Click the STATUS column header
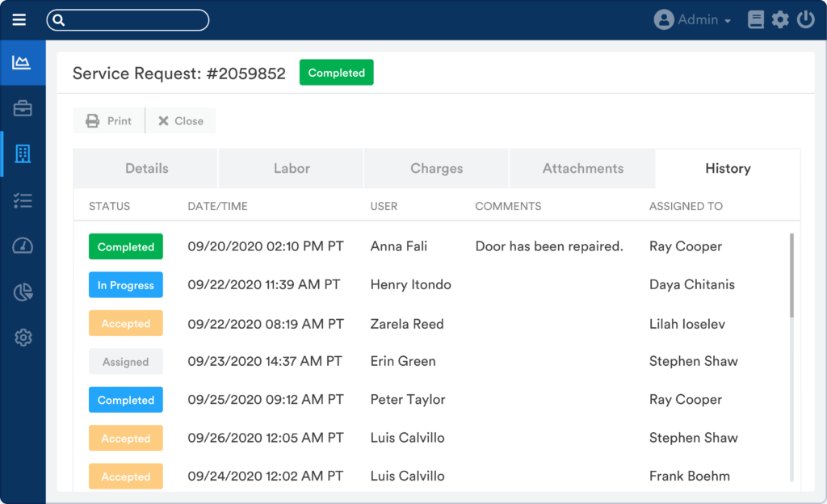 point(109,206)
